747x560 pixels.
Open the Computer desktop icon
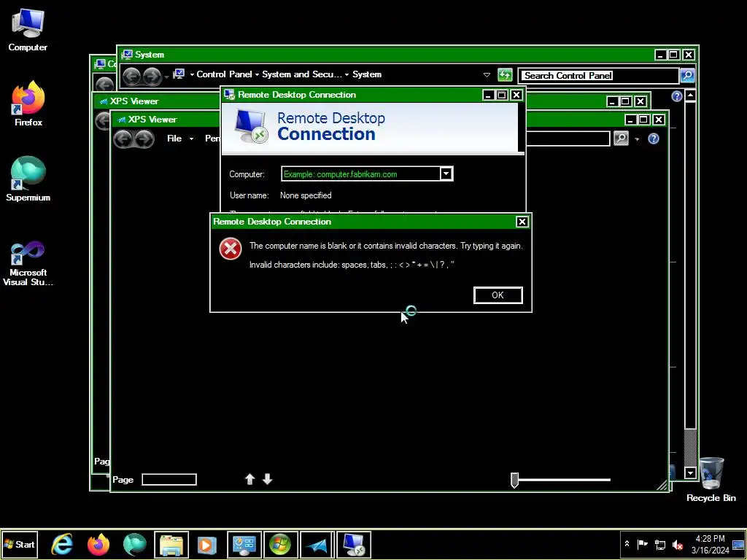(28, 29)
